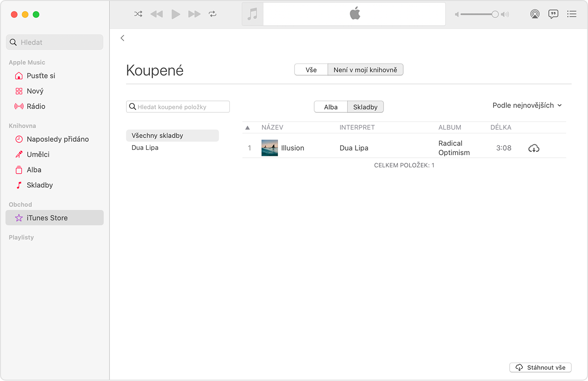Click the 3:08 duration value

click(x=504, y=148)
